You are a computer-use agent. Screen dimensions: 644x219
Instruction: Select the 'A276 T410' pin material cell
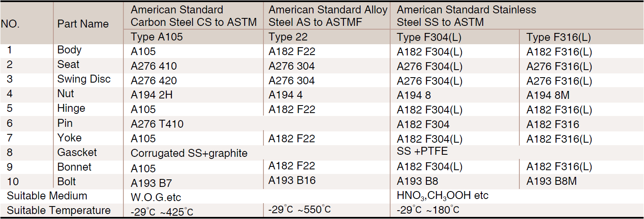(x=157, y=124)
